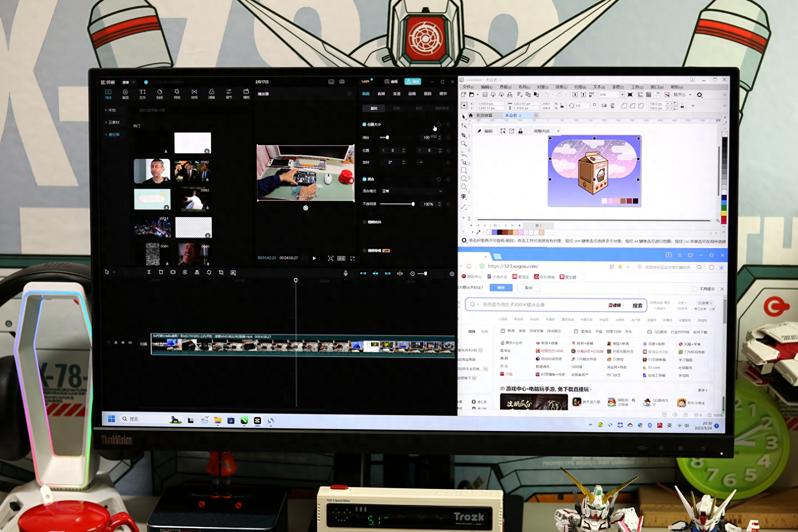This screenshot has height=532, width=798.
Task: Open the CorelDRAW zoom level dropdown
Action: pos(622,95)
